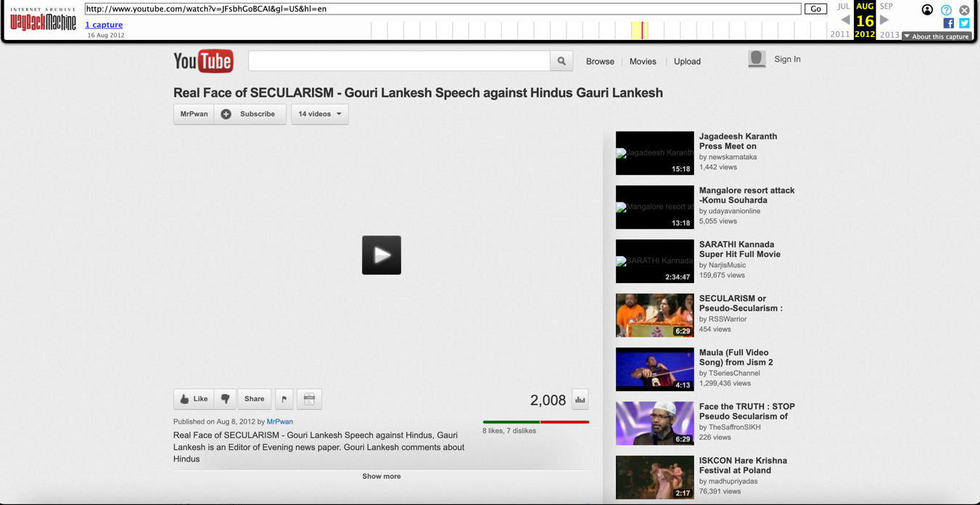The height and width of the screenshot is (505, 980).
Task: Open the SARATHI Kannada movie thumbnail
Action: 654,261
